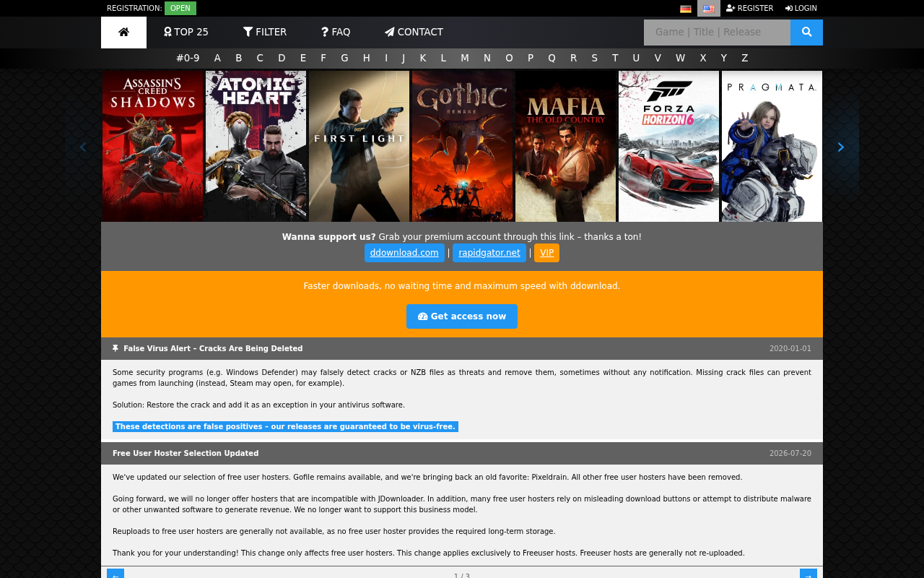Open the FILTER menu item
Viewport: 924px width, 578px height.
[265, 33]
